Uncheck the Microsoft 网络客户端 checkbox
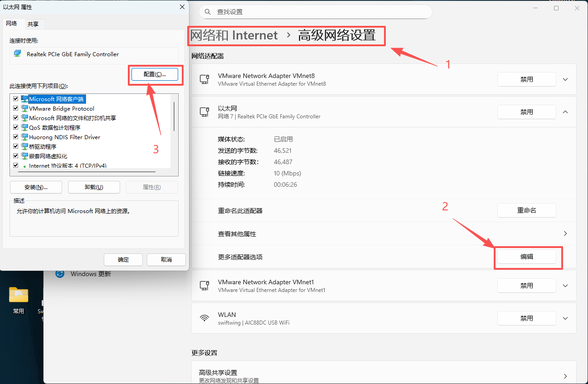Viewport: 588px width, 384px height. click(16, 99)
